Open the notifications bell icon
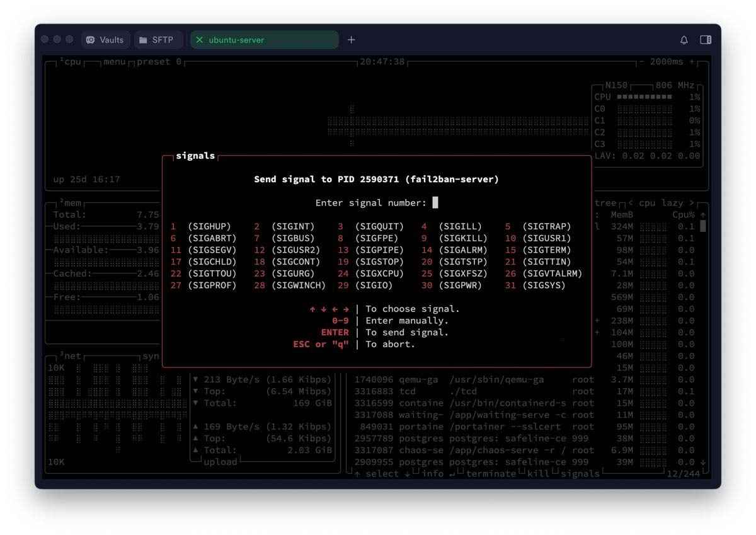756x535 pixels. 684,40
